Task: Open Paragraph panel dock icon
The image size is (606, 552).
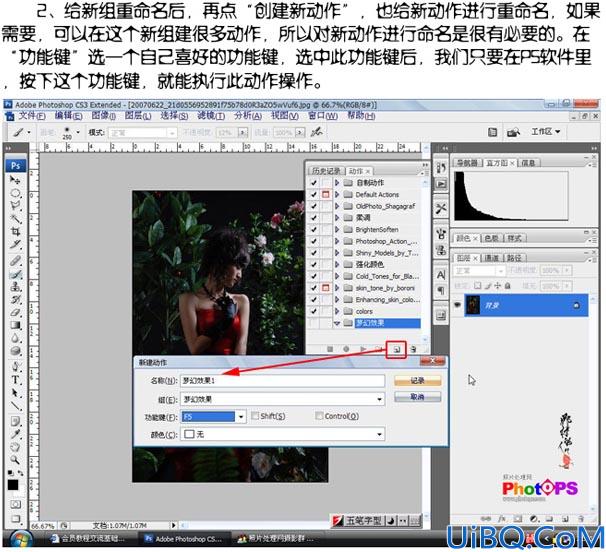Action: pos(441,290)
